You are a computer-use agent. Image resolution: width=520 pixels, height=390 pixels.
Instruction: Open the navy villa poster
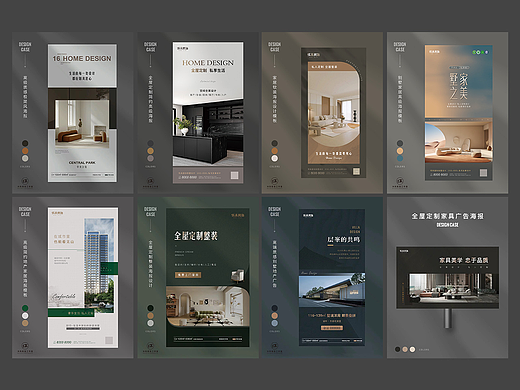[x=332, y=277]
